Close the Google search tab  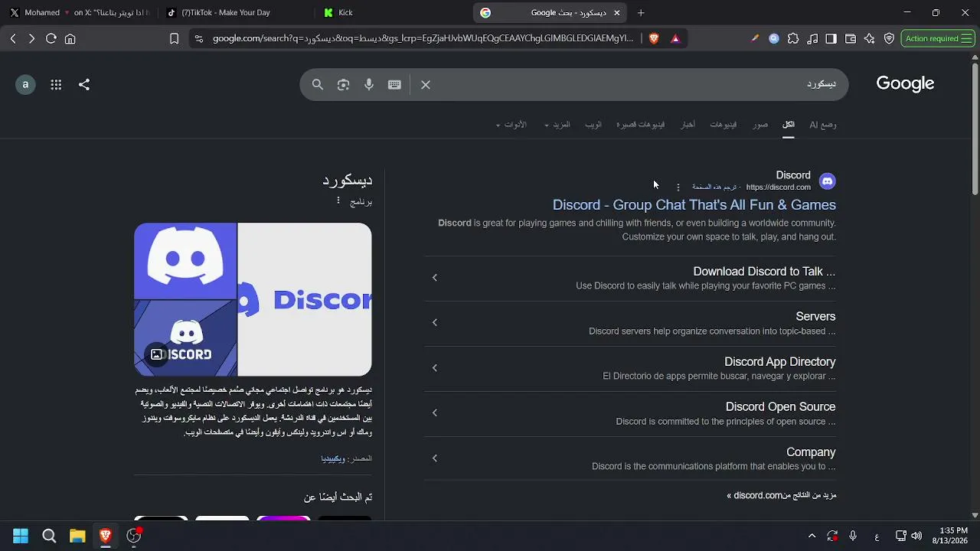point(617,12)
